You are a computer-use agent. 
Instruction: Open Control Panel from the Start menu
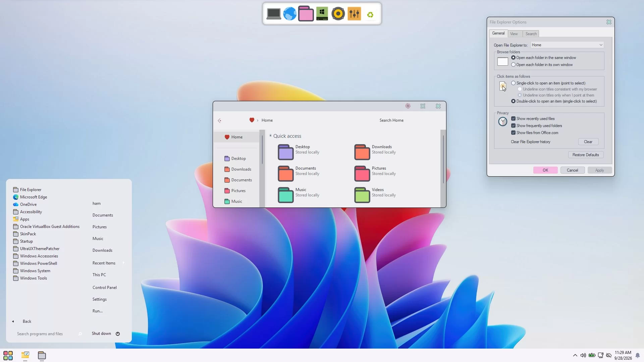click(x=105, y=288)
